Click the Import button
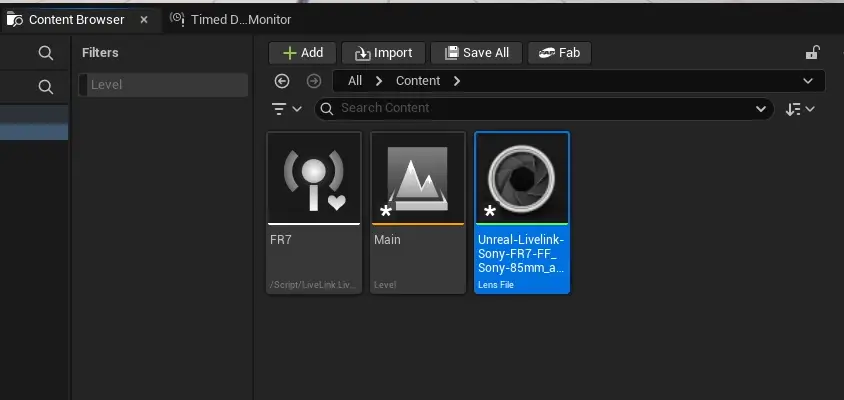 click(384, 53)
